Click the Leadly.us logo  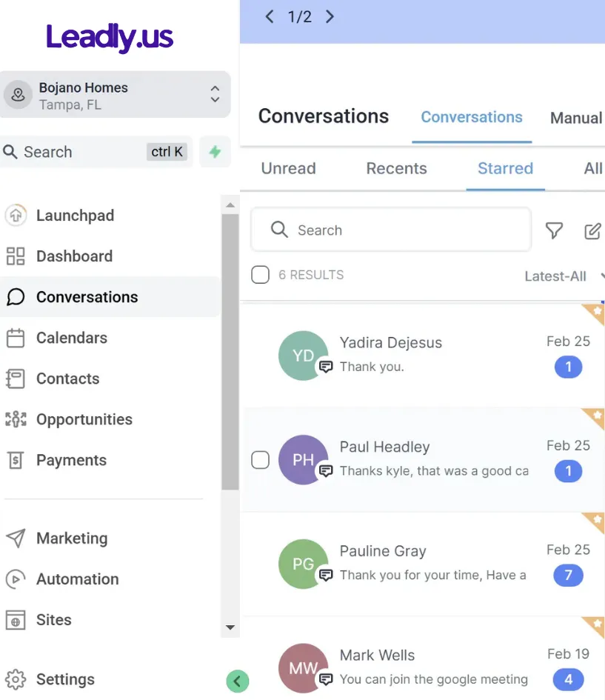110,38
